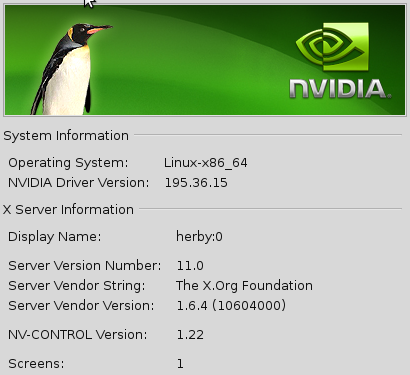The width and height of the screenshot is (410, 375).
Task: Click the NVIDIA penguin banner image
Action: click(x=205, y=60)
